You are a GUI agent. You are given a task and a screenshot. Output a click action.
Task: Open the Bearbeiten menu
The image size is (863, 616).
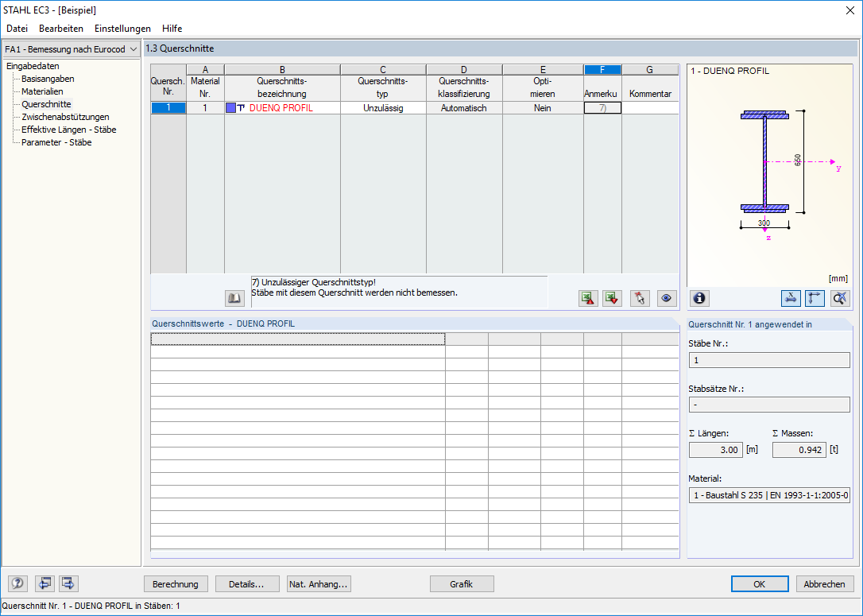point(61,29)
